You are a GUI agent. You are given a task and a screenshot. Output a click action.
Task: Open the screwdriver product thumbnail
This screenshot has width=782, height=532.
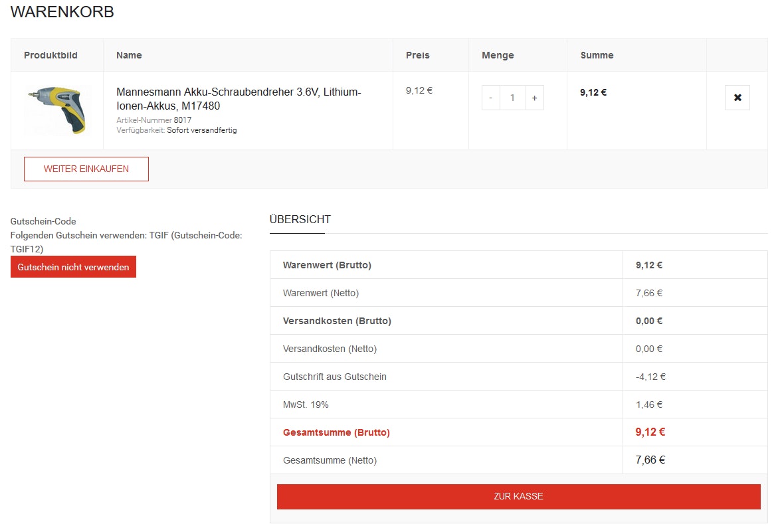pyautogui.click(x=57, y=110)
